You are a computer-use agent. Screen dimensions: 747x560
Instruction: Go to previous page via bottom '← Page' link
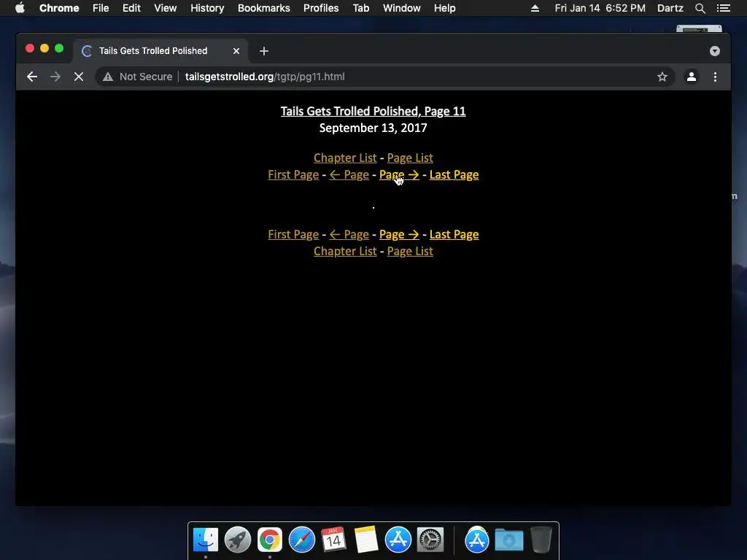click(349, 234)
